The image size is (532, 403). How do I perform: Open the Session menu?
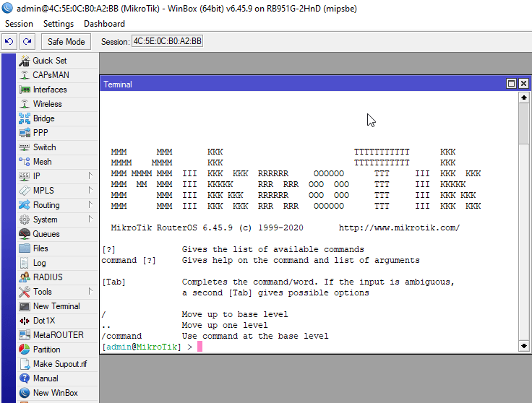point(19,24)
